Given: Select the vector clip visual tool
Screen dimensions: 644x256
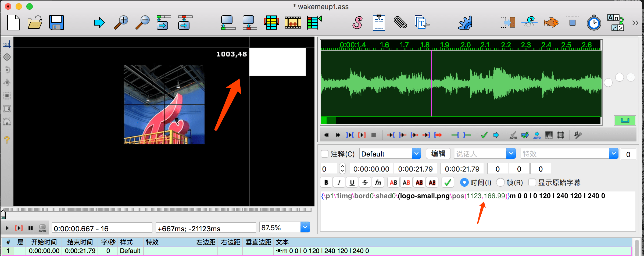Looking at the screenshot, I should tap(7, 122).
